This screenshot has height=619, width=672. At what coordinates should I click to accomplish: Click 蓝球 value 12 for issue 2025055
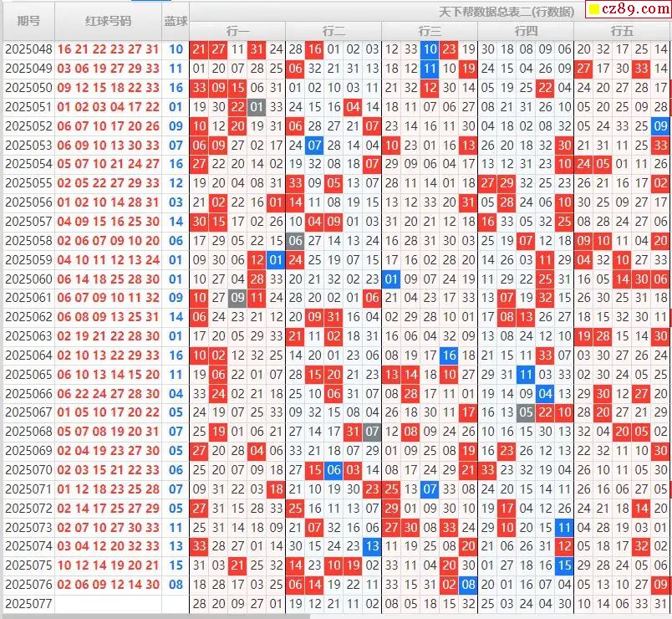(x=176, y=183)
